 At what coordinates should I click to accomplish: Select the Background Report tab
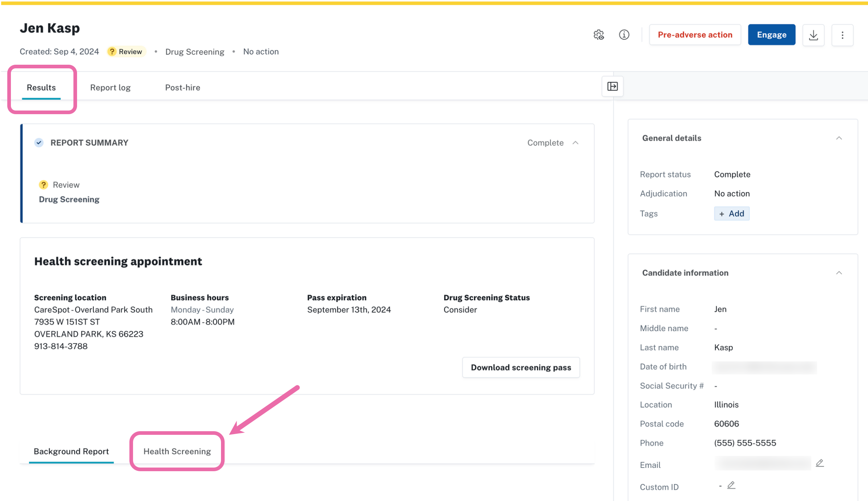[71, 451]
